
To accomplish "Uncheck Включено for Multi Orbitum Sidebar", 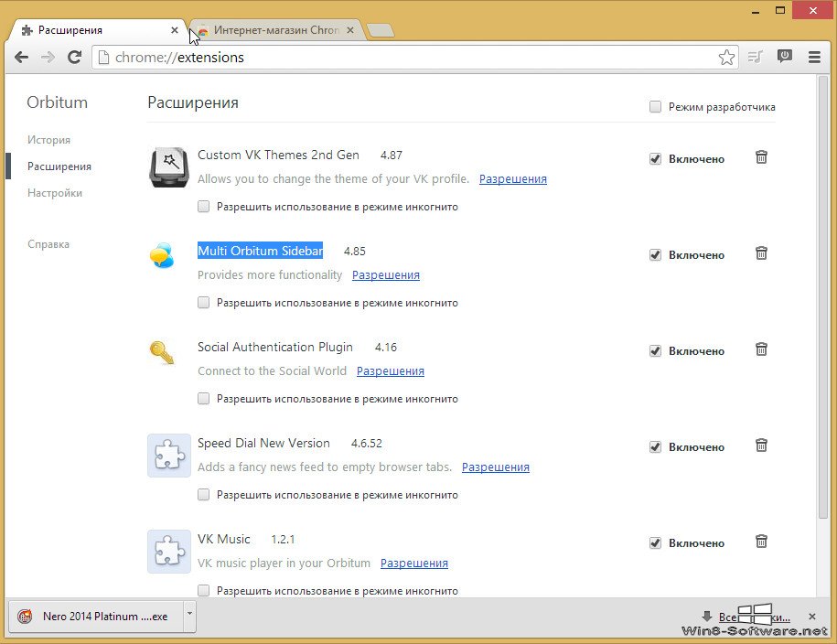I will coord(655,255).
